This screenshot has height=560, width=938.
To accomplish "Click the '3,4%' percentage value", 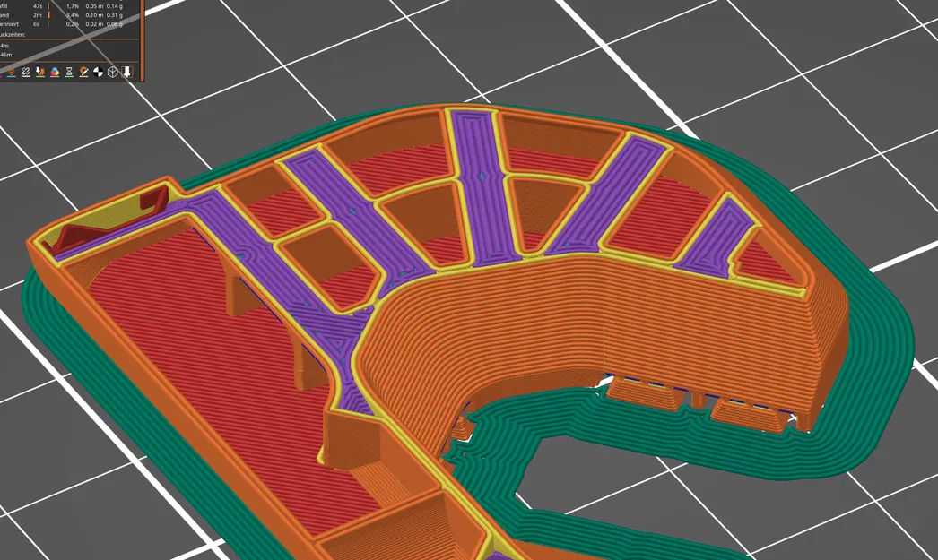I will click(x=73, y=15).
